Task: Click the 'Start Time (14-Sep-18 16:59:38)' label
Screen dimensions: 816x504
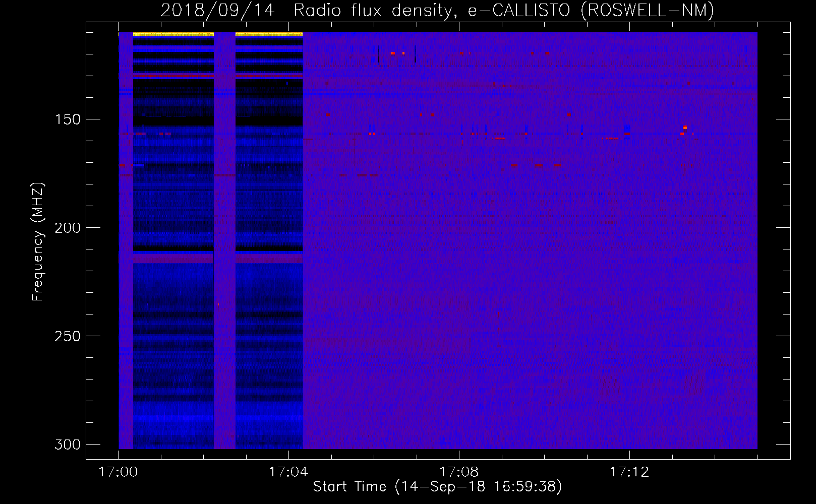Action: [x=437, y=487]
